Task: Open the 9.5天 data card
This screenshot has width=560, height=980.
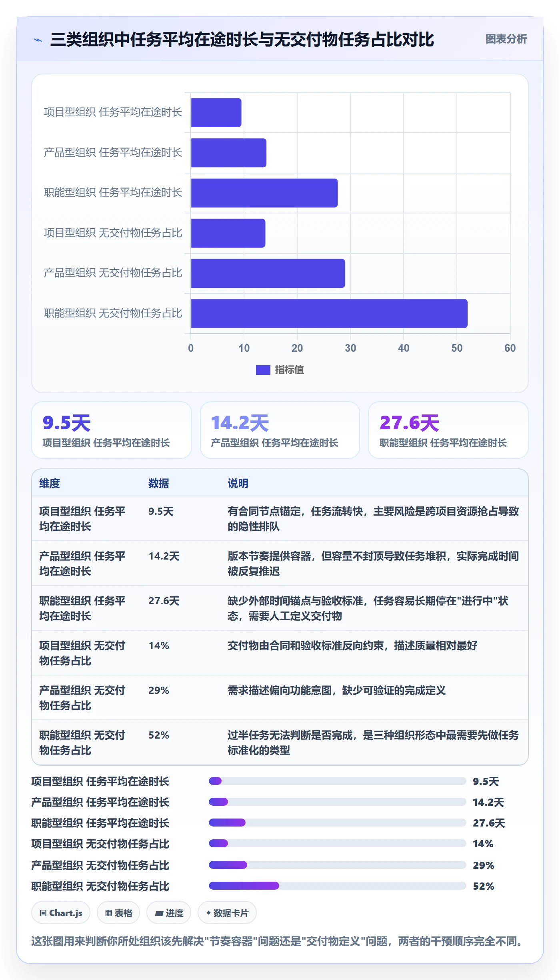Action: [x=112, y=430]
